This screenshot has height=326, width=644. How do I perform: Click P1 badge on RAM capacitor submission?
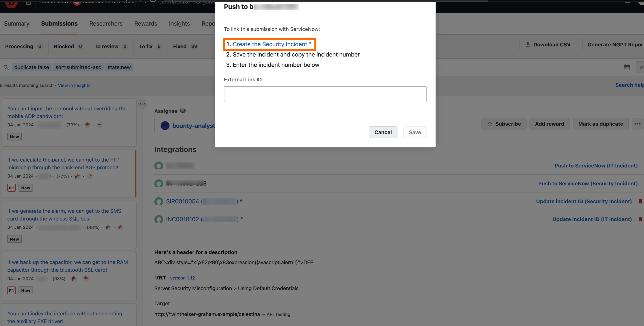[11, 290]
